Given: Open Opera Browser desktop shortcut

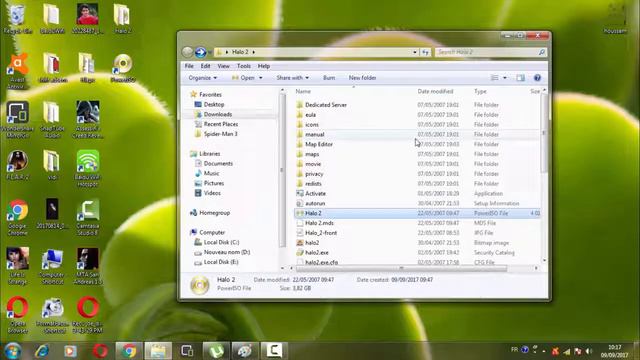Looking at the screenshot, I should click(17, 315).
